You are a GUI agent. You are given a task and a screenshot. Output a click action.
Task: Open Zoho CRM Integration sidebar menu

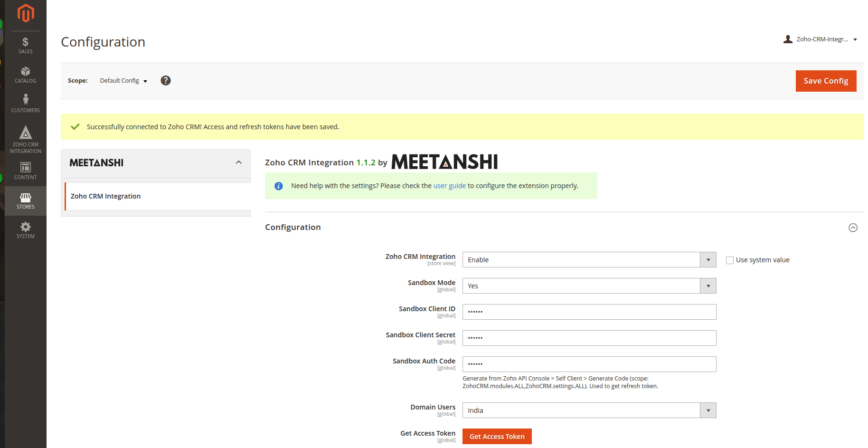(26, 139)
